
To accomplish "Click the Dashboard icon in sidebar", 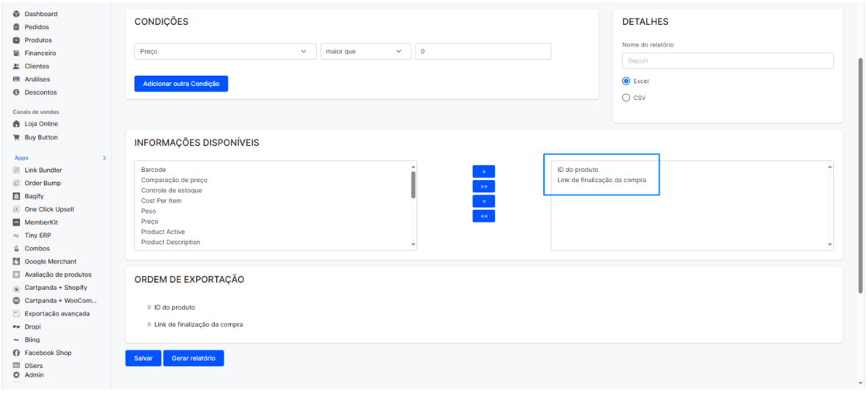I will [x=16, y=14].
